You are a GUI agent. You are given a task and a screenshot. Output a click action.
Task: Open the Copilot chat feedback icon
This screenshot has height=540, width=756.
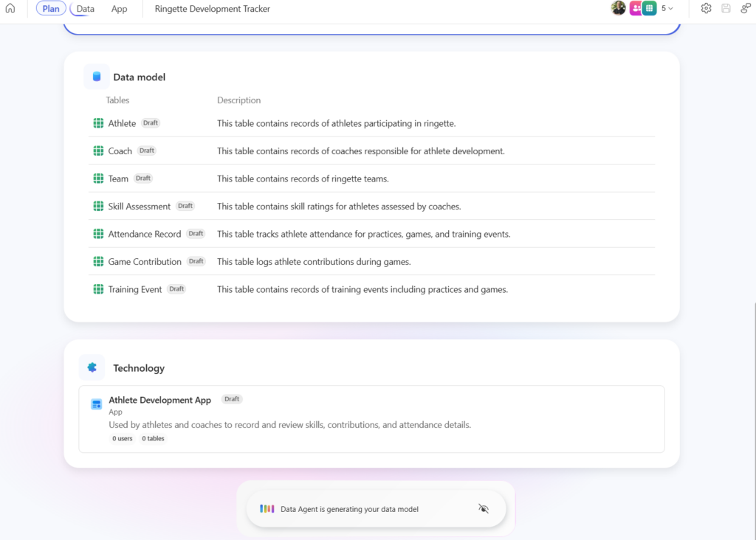(x=746, y=9)
